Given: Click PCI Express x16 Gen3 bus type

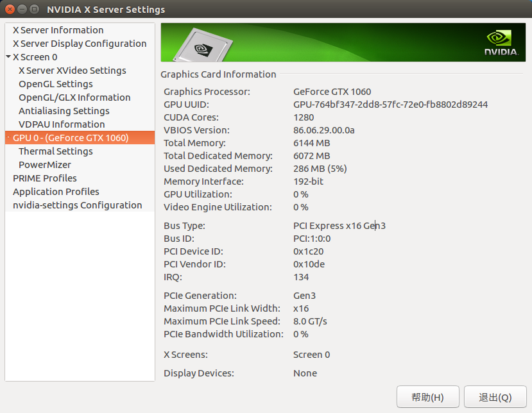Looking at the screenshot, I should 339,226.
